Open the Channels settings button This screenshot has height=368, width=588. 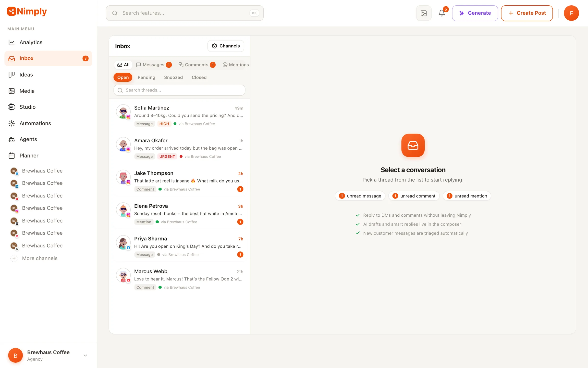226,46
